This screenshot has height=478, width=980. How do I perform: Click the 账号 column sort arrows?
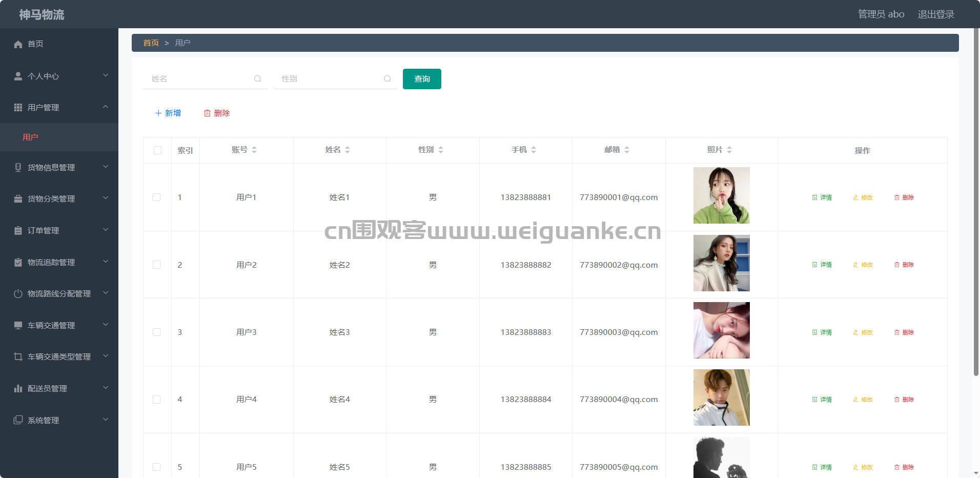click(254, 150)
